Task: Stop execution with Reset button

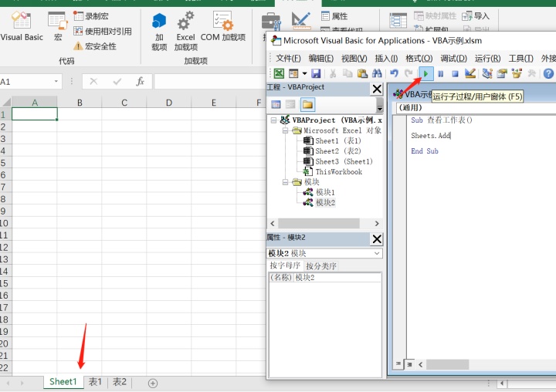Action: point(455,74)
